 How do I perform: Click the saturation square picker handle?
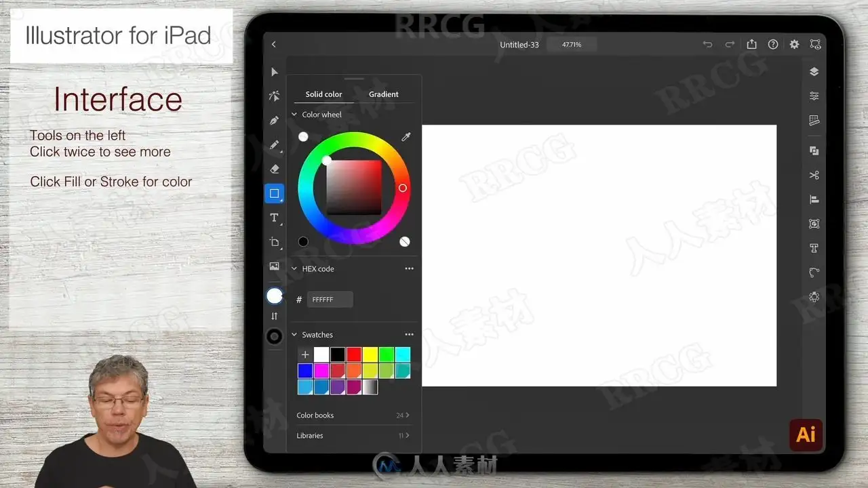[327, 161]
